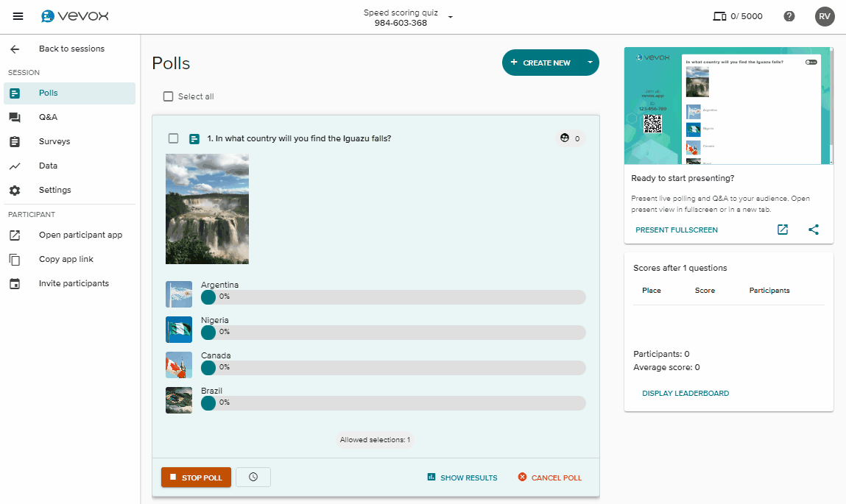Click the Open participant app icon
The height and width of the screenshot is (504, 846).
[15, 235]
